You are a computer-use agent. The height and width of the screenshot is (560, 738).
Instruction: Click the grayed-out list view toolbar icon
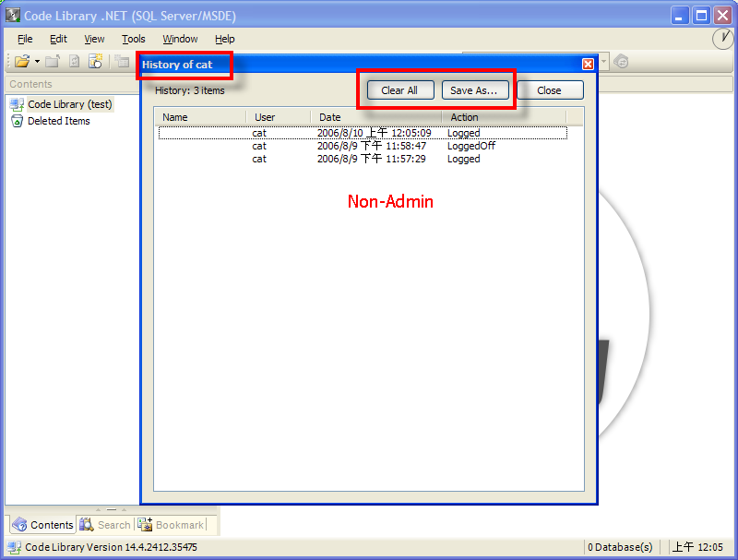coord(123,61)
